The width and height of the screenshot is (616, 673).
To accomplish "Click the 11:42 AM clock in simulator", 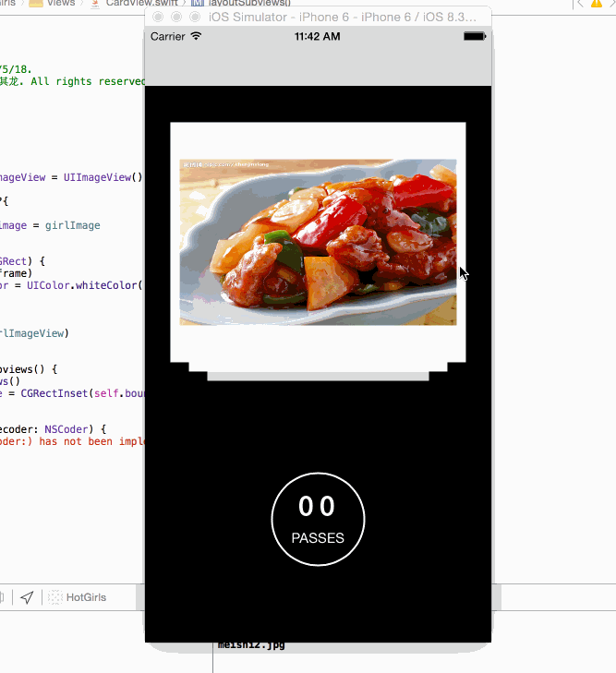I will click(317, 37).
